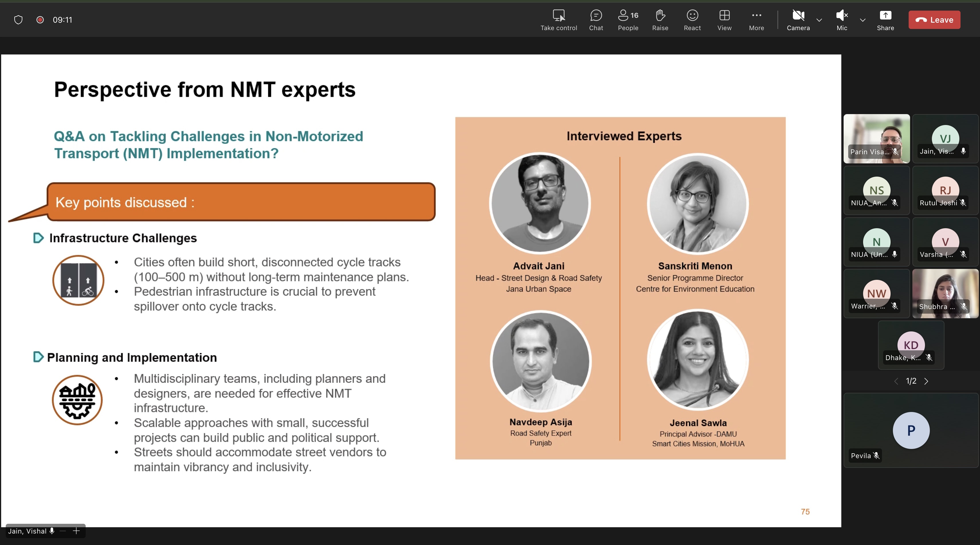Click muted mic icon on Warrier tile
The width and height of the screenshot is (980, 545).
click(894, 306)
